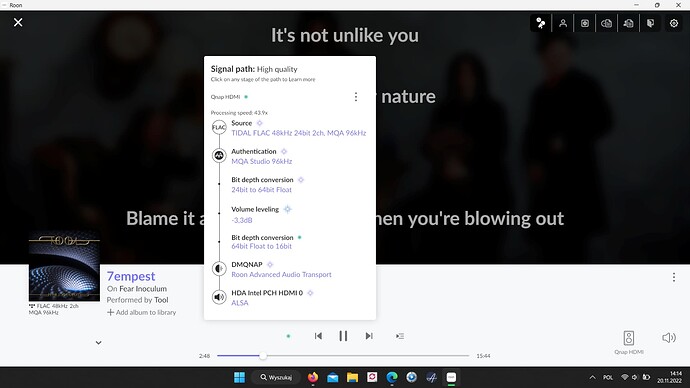Open the display settings gear icon
Viewport: 690px width, 388px height.
point(674,23)
